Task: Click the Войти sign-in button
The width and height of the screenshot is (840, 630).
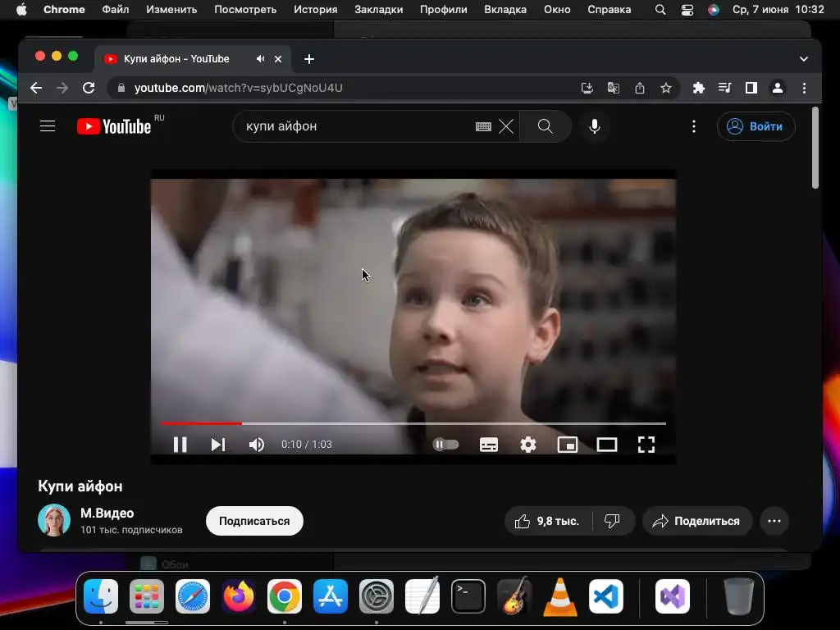Action: point(756,126)
